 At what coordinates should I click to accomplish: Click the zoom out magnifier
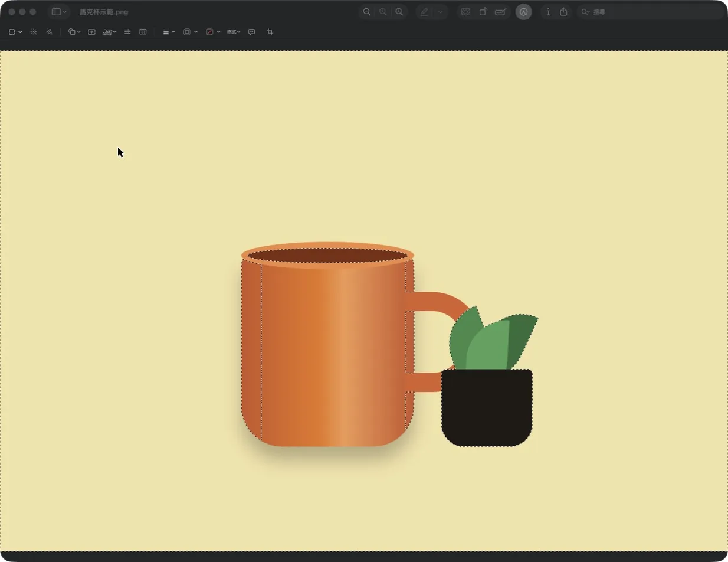tap(367, 12)
